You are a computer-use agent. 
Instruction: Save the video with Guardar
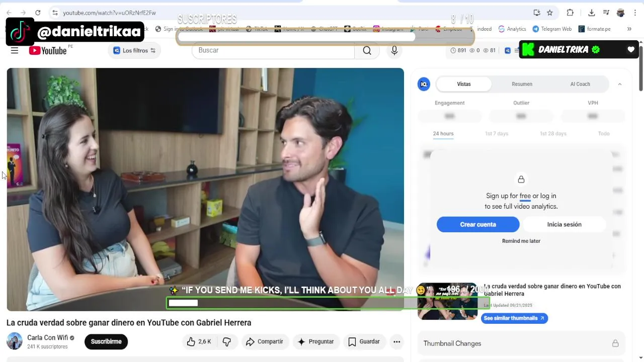pos(364,342)
